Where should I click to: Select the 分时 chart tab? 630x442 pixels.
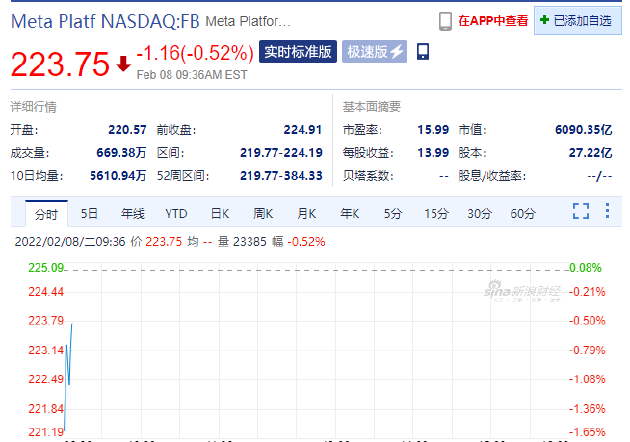(46, 214)
